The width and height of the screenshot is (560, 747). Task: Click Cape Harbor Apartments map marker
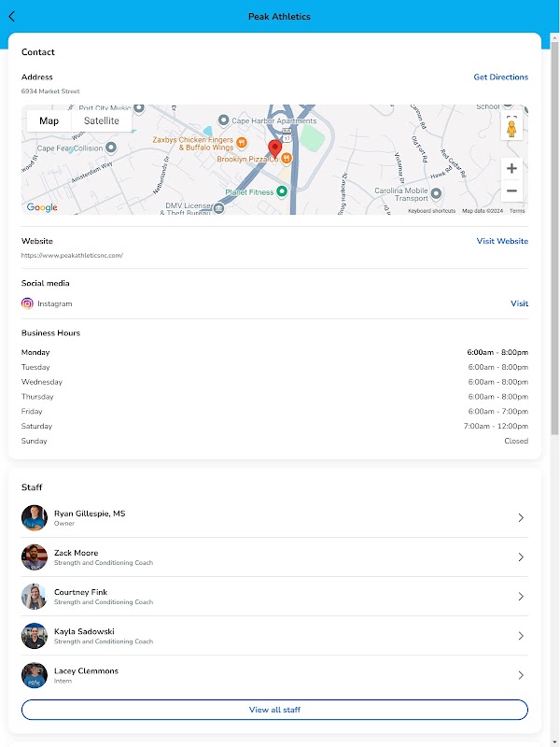point(223,120)
